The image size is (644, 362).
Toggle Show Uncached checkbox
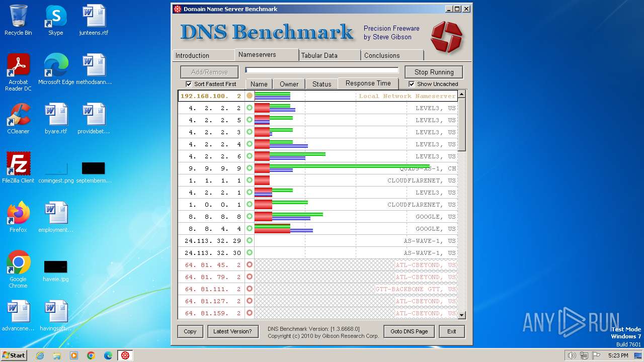click(433, 84)
